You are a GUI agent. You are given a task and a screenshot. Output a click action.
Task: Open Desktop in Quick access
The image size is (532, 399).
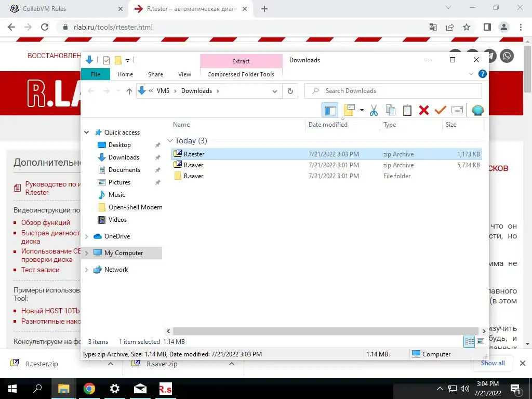[119, 145]
